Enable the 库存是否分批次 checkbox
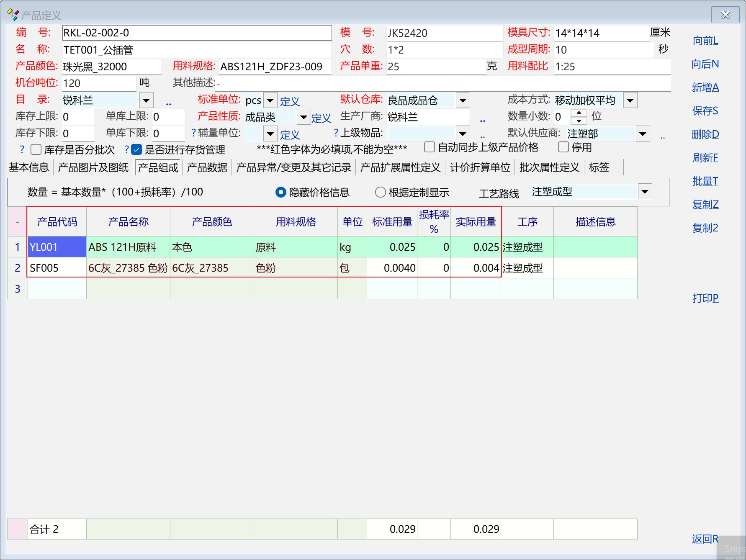This screenshot has width=746, height=560. 36,149
